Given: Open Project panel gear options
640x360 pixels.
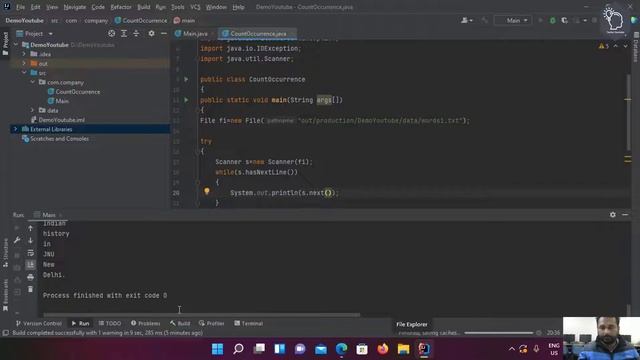Looking at the screenshot, I should point(151,33).
